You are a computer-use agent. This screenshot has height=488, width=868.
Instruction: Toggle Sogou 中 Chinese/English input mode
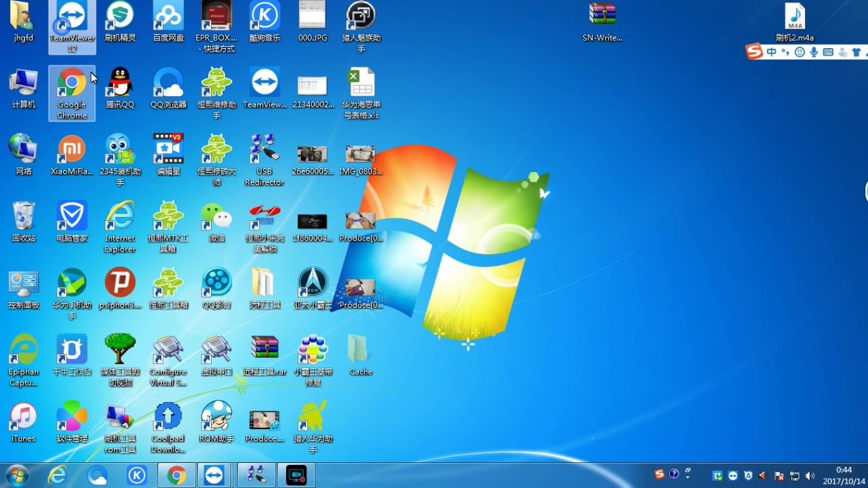(x=772, y=52)
